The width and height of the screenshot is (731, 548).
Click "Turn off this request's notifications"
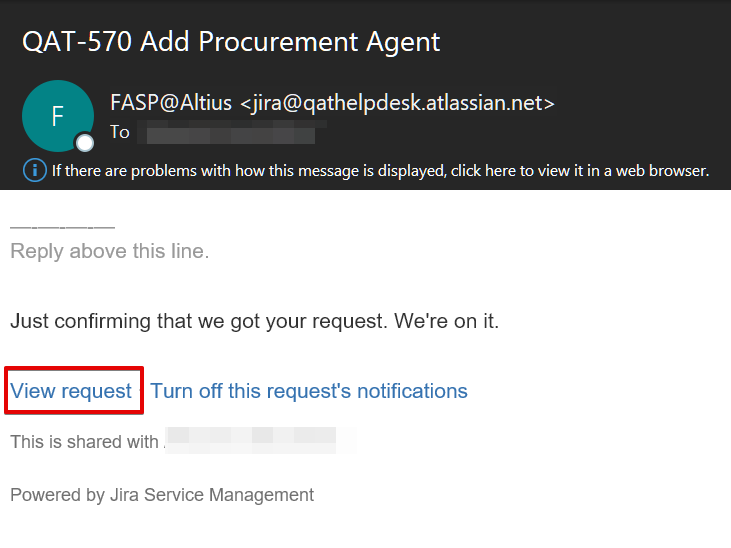309,391
